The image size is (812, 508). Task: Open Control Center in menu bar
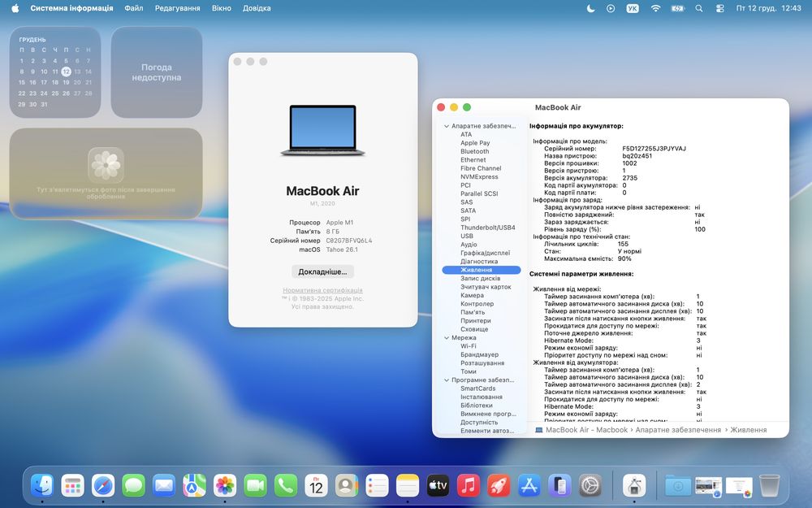click(x=719, y=8)
